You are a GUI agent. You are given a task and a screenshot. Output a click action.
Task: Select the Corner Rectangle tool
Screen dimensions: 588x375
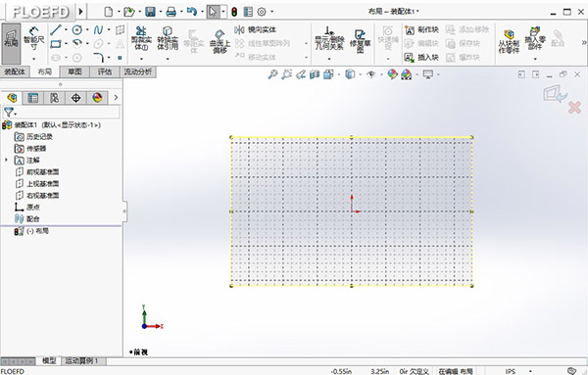(56, 44)
